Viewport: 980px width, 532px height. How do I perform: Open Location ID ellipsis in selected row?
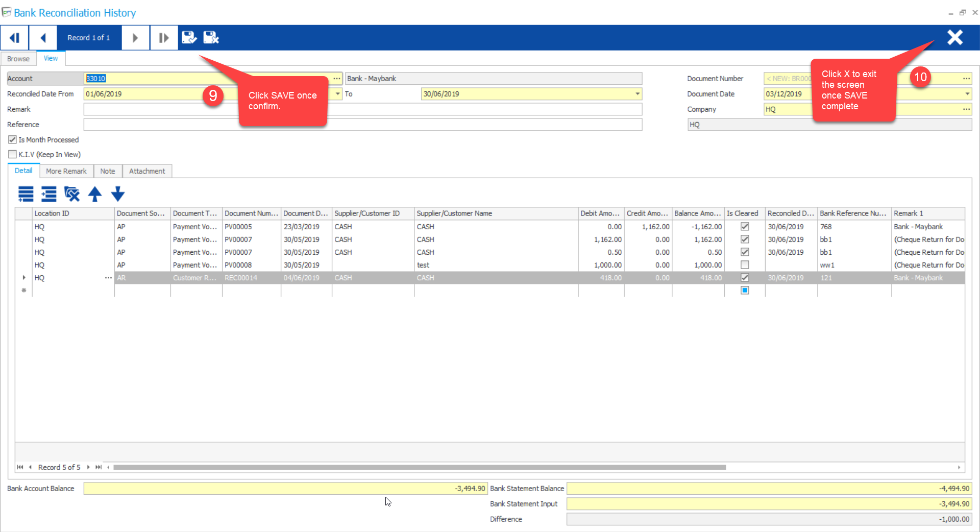coord(108,278)
